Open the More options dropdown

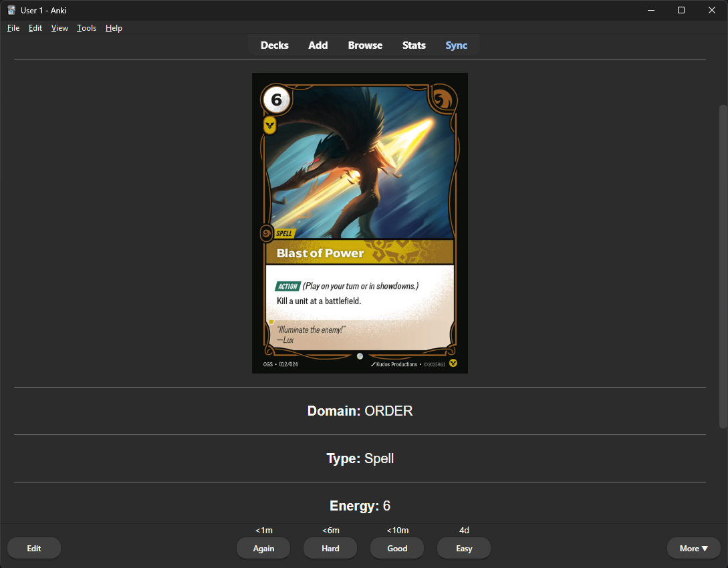pos(693,548)
